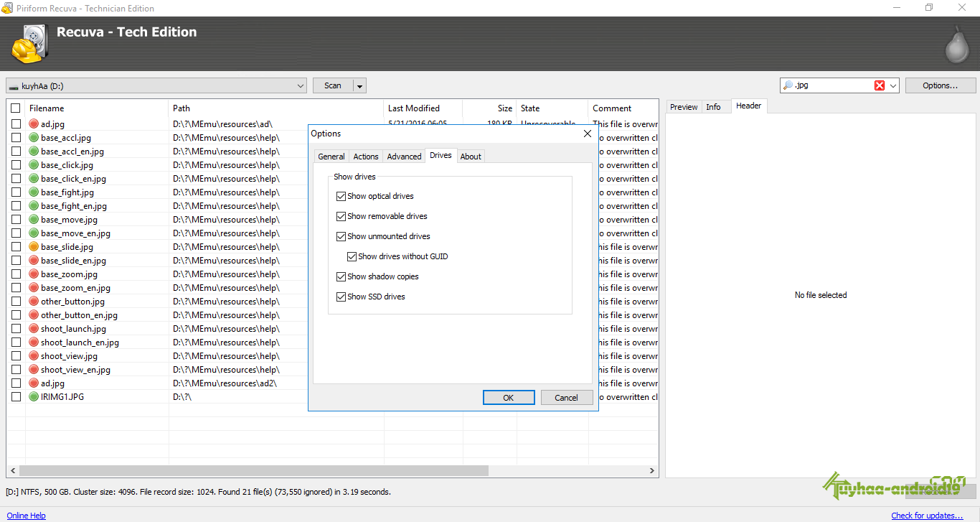The width and height of the screenshot is (980, 522).
Task: Click the horizontal scrollbar thumb of file list
Action: 254,471
